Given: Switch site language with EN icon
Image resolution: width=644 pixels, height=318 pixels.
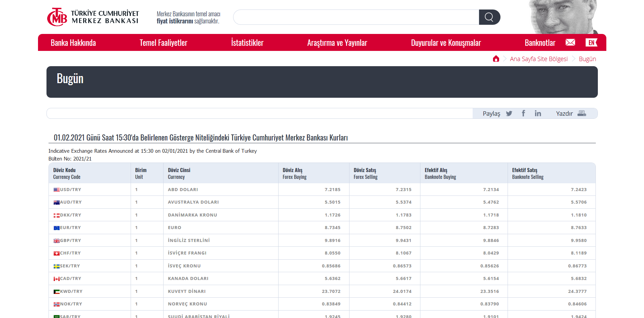Looking at the screenshot, I should tap(591, 42).
